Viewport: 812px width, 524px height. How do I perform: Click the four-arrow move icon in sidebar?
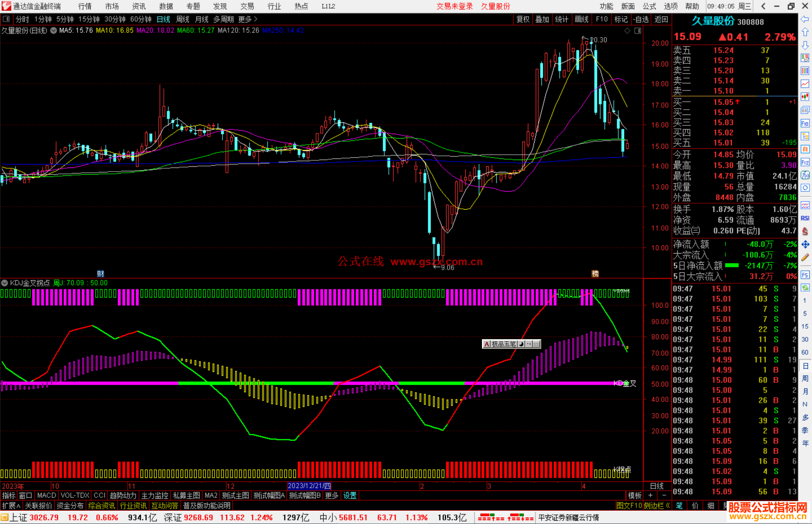click(805, 245)
